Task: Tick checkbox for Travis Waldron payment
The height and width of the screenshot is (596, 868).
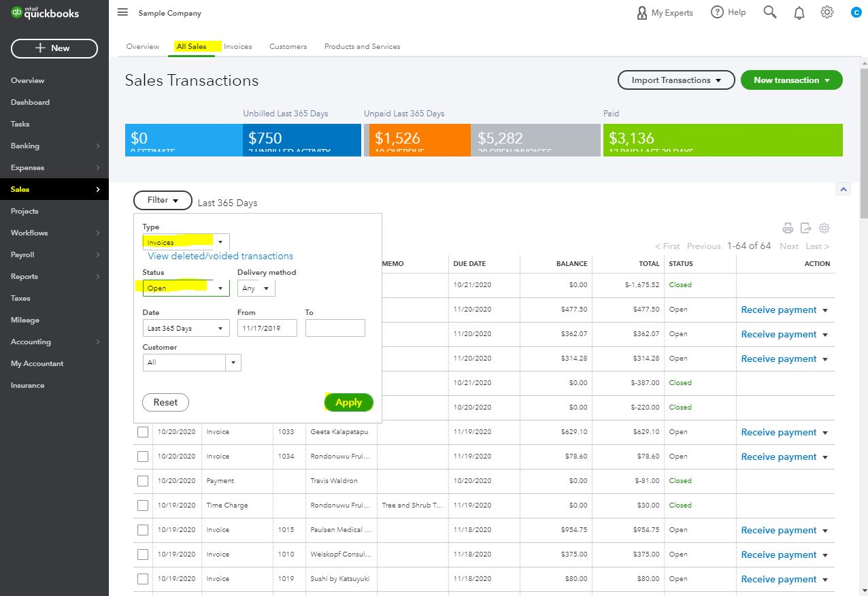Action: (x=143, y=481)
